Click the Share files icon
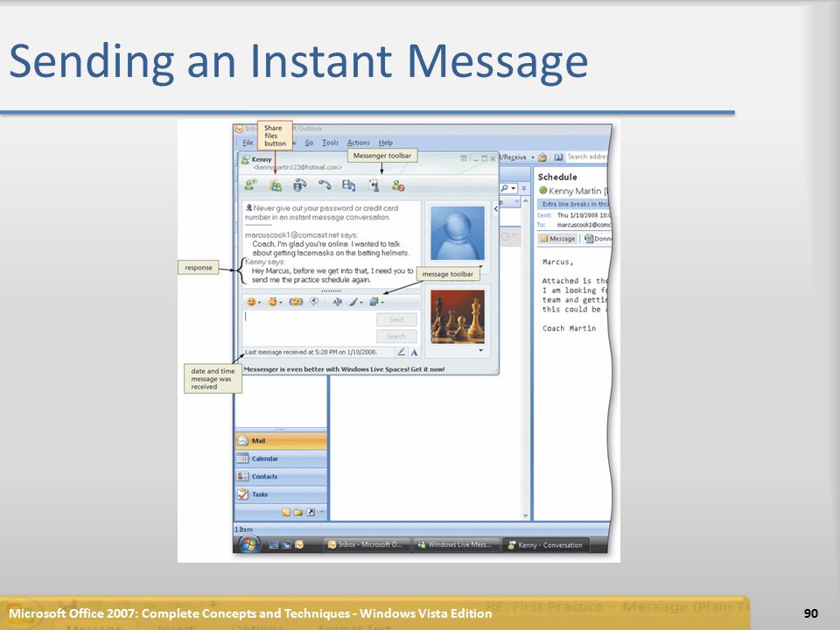Screen dimensions: 840x630 pyautogui.click(x=276, y=185)
